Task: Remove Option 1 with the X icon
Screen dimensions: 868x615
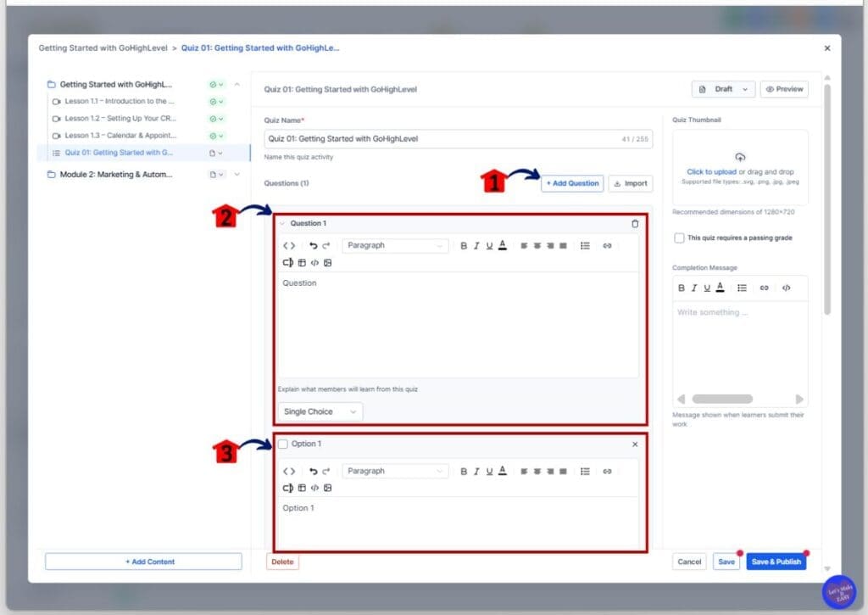Action: [x=635, y=444]
